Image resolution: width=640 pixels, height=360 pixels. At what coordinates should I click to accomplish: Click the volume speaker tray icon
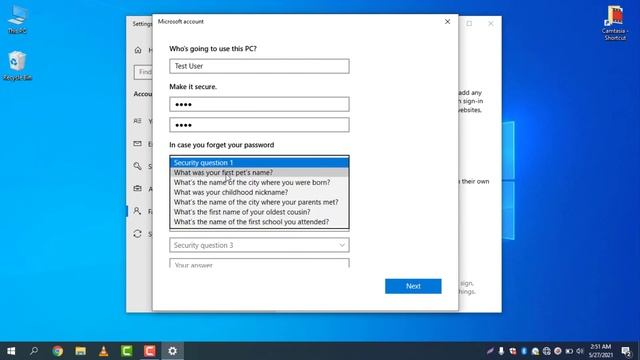pyautogui.click(x=580, y=351)
